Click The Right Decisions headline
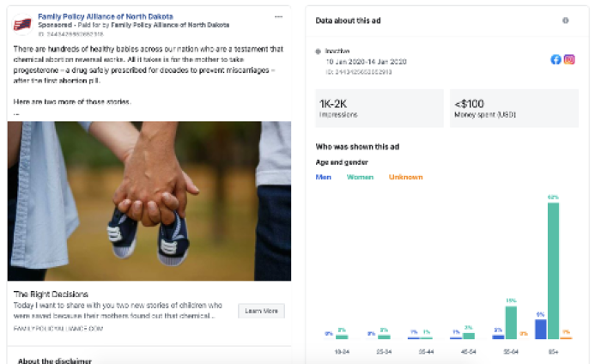Image resolution: width=601 pixels, height=364 pixels. tap(51, 294)
